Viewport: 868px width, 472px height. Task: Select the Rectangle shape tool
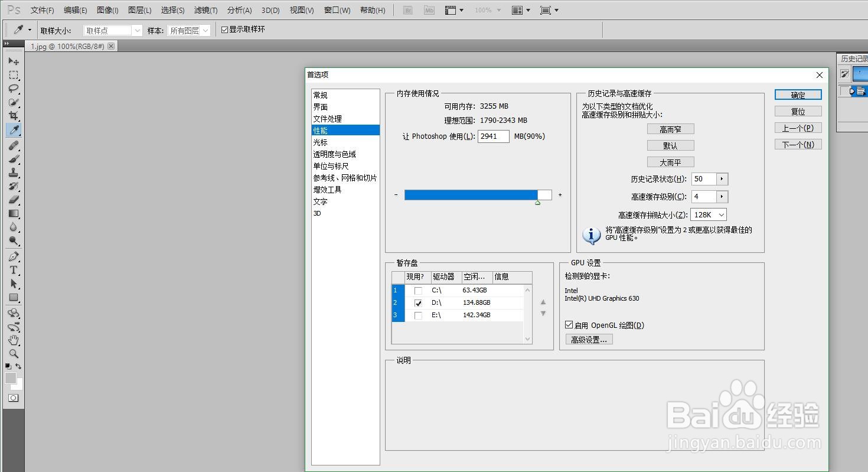point(14,297)
